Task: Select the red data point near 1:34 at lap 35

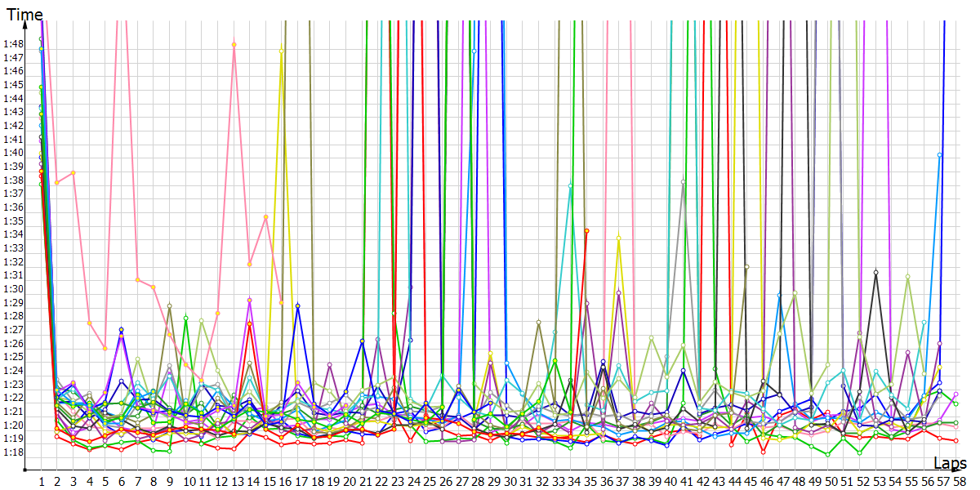Action: point(586,231)
